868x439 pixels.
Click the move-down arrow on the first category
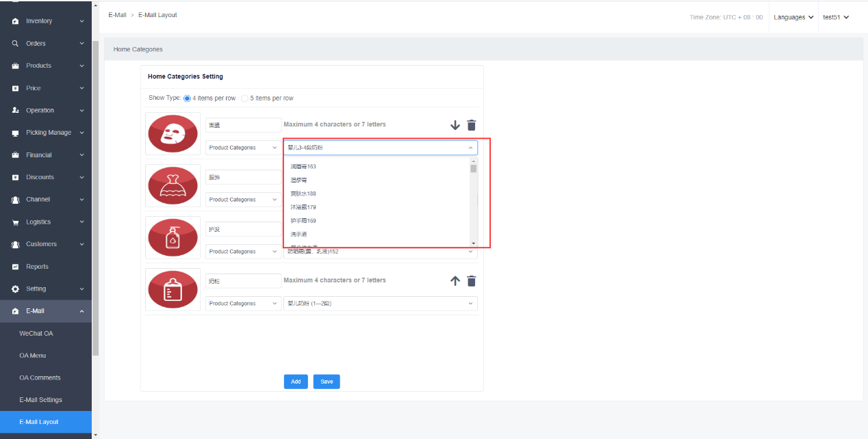coord(455,125)
